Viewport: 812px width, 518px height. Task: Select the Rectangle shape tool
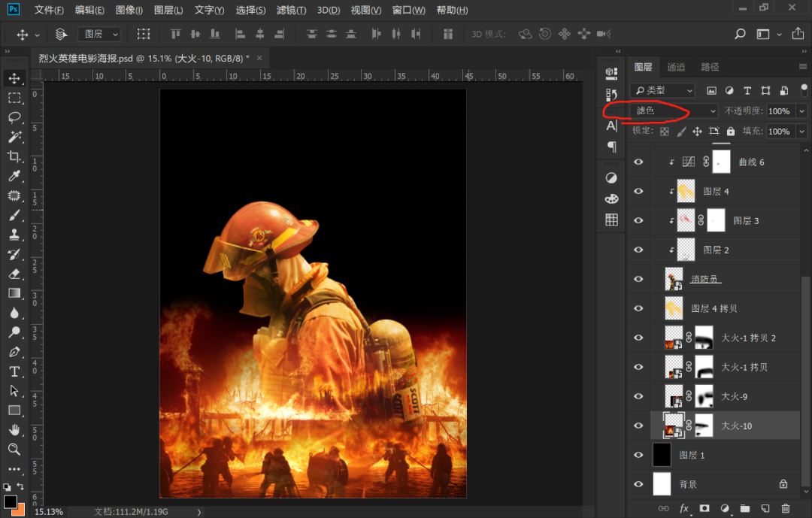pyautogui.click(x=14, y=410)
